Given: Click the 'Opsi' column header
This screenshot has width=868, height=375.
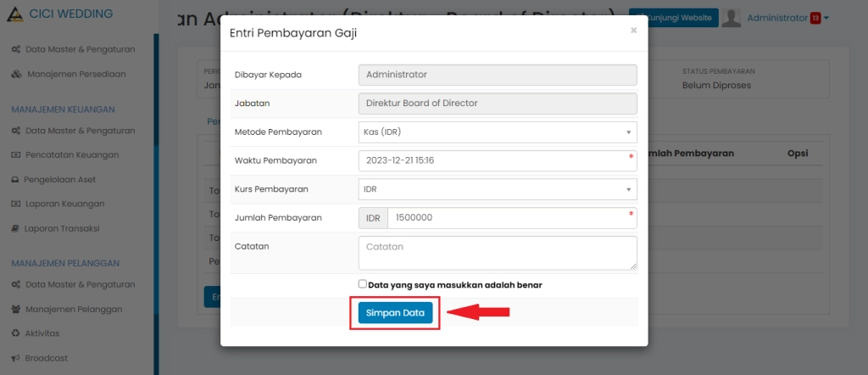Looking at the screenshot, I should pos(798,154).
